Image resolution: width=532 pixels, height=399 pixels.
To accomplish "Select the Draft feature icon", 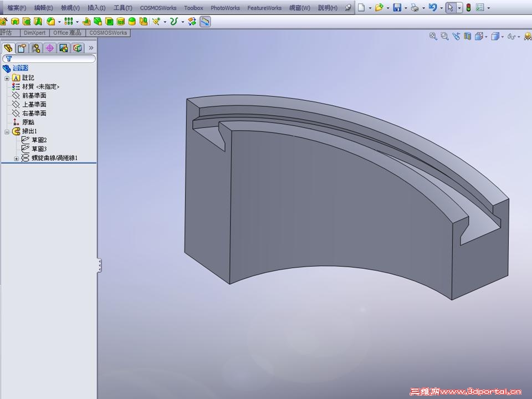I will [x=98, y=22].
